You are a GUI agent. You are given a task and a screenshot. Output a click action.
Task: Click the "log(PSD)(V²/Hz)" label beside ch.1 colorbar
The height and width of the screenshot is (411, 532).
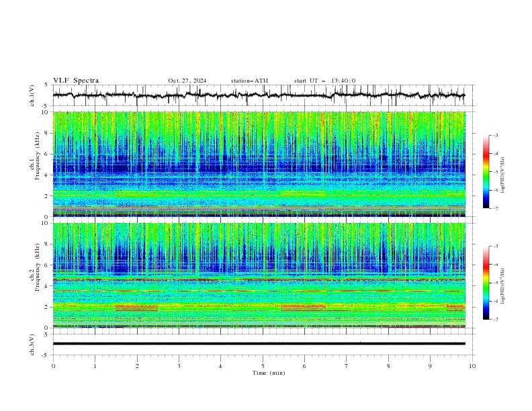(x=503, y=175)
